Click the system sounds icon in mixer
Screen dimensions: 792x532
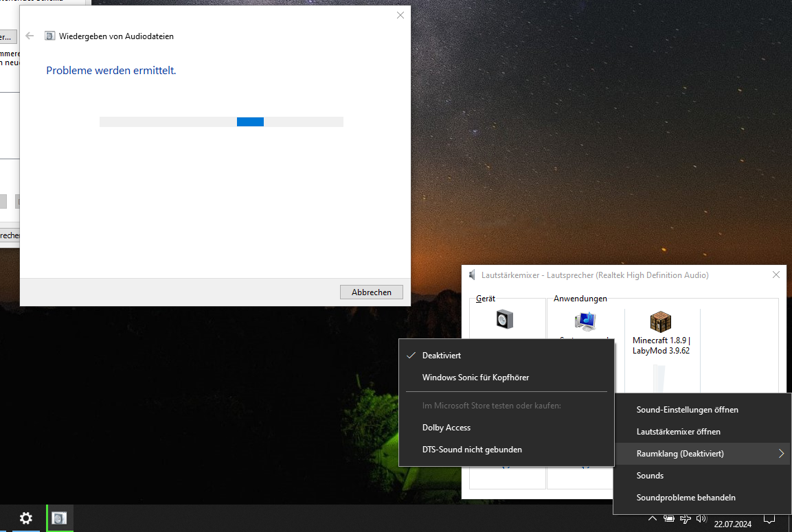(585, 321)
